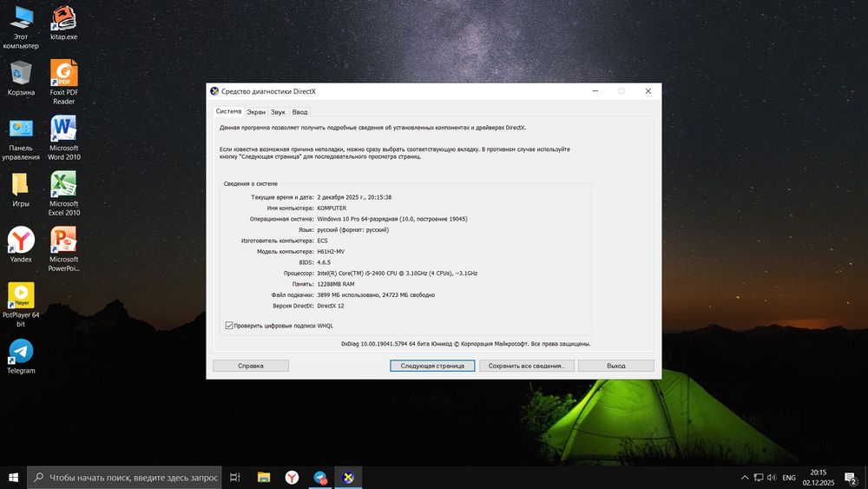Click the Выход button
This screenshot has width=868, height=489.
[x=616, y=366]
